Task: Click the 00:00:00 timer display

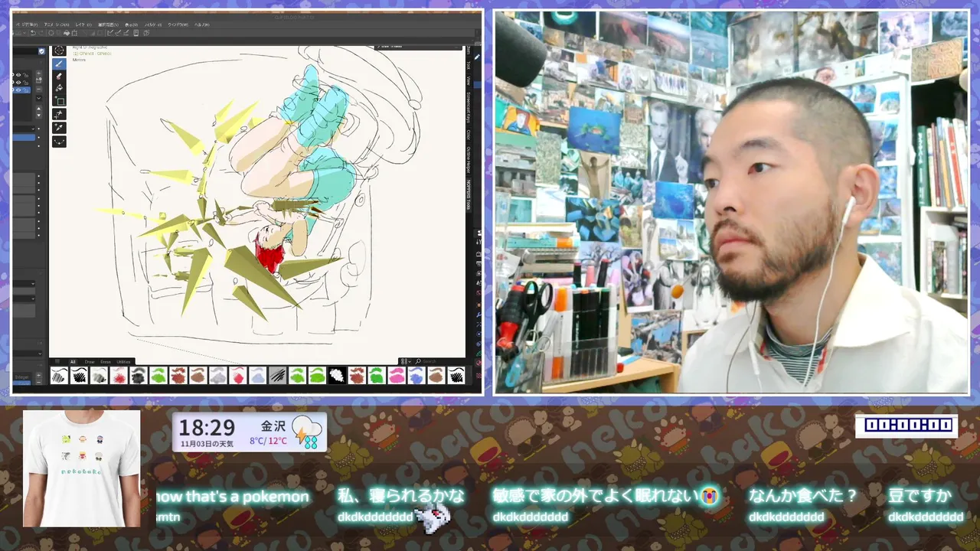Action: (x=906, y=425)
